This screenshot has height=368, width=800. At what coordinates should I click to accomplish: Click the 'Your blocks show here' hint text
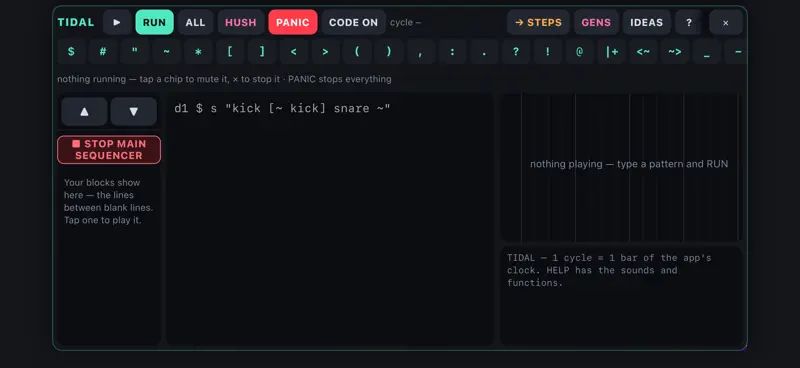[109, 202]
